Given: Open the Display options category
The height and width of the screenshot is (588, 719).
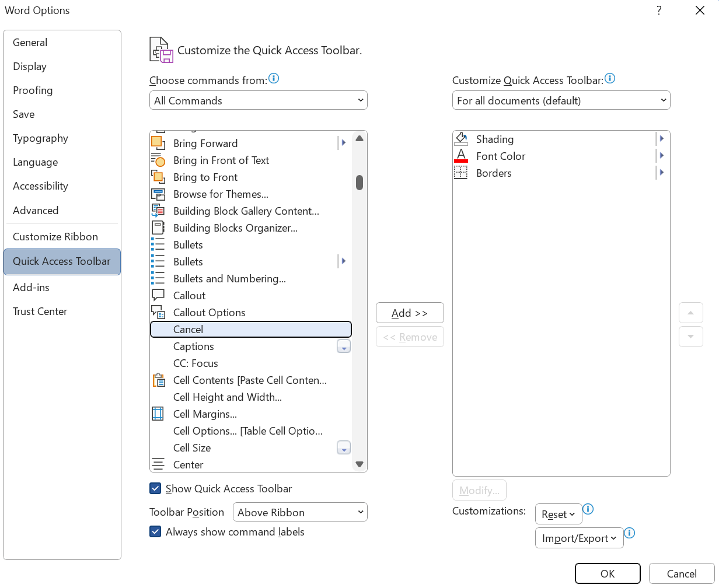Looking at the screenshot, I should tap(62, 66).
